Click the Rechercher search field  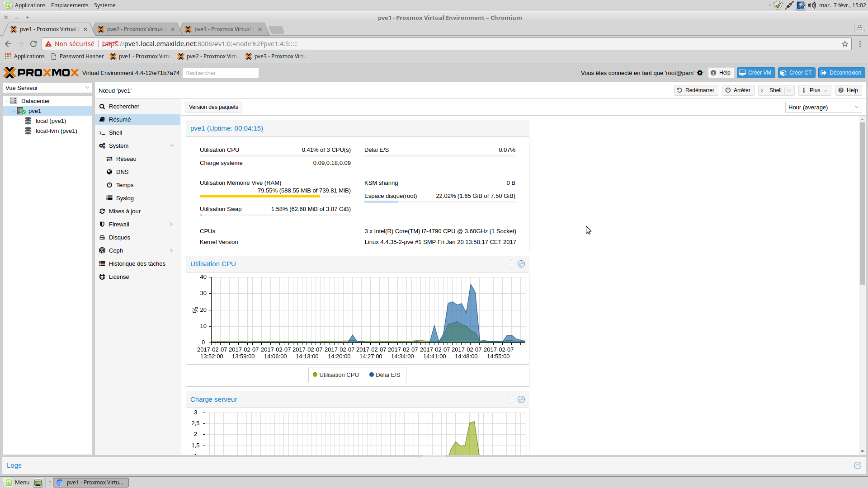pos(221,73)
